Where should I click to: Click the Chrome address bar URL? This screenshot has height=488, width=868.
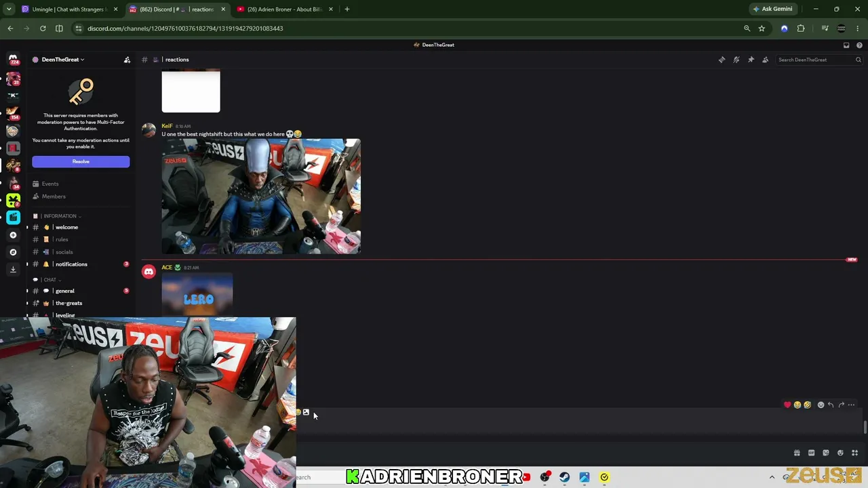point(185,28)
